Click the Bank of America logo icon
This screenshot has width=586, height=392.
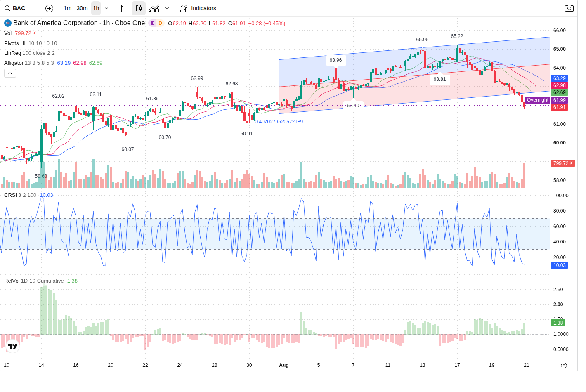click(8, 23)
